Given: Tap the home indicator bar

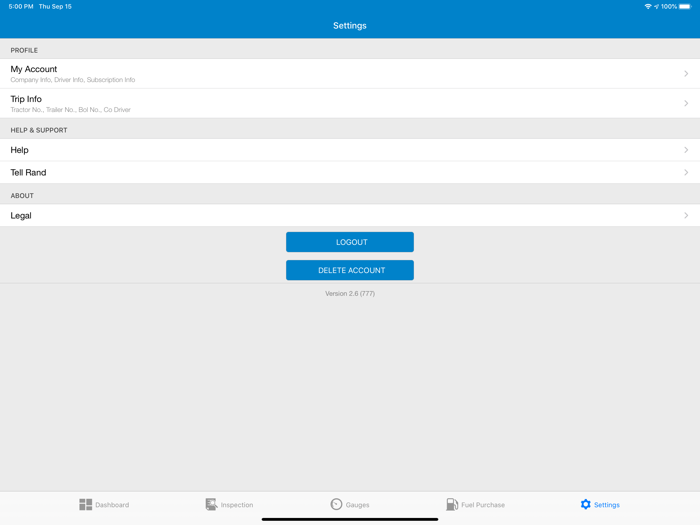Looking at the screenshot, I should click(x=350, y=519).
